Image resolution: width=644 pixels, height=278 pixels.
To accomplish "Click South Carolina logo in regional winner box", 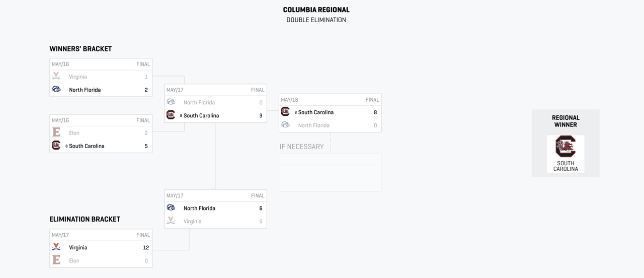I will 566,147.
